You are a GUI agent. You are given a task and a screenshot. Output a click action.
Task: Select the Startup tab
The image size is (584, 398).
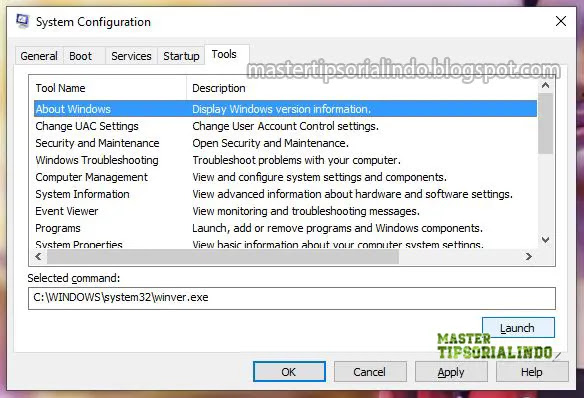point(181,56)
